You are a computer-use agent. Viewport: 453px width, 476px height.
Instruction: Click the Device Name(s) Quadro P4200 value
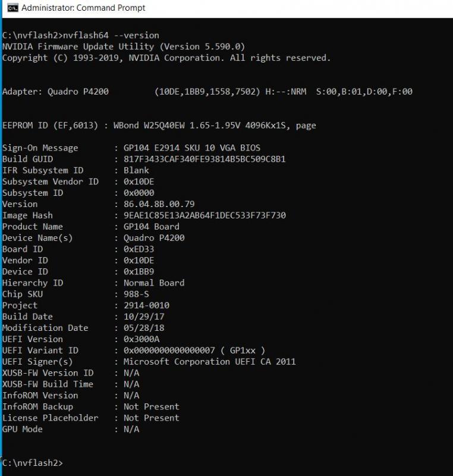154,237
